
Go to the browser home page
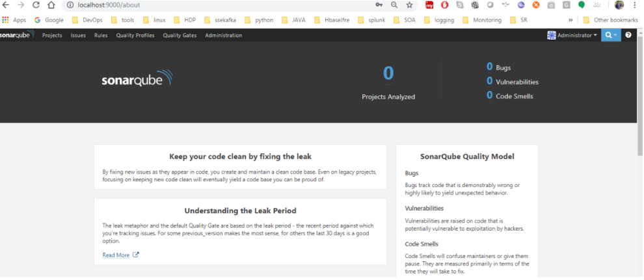(51, 5)
